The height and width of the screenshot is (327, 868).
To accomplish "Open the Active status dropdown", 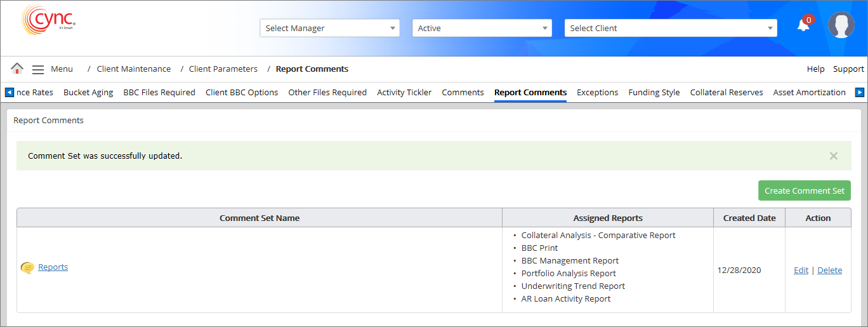I will pyautogui.click(x=482, y=28).
